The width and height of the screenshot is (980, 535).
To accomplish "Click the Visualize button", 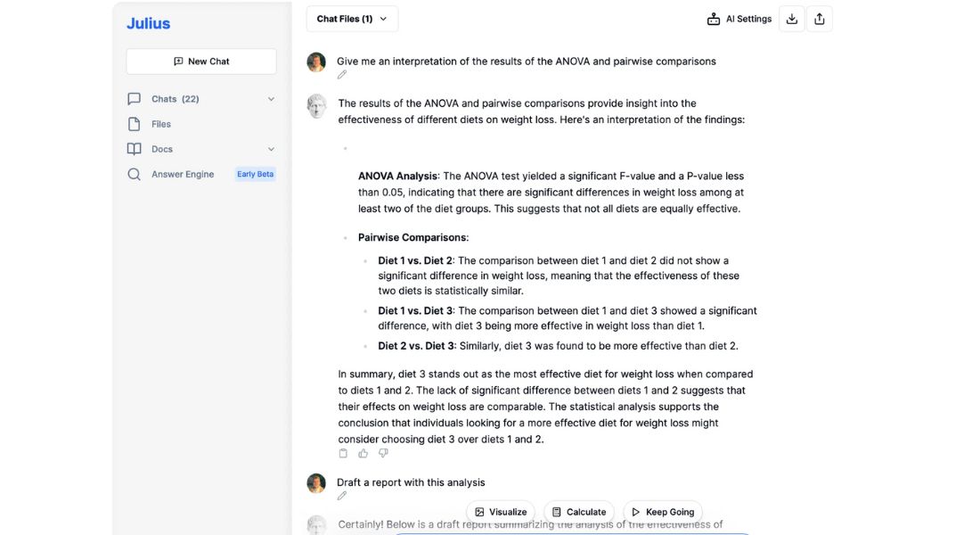I will pyautogui.click(x=501, y=512).
